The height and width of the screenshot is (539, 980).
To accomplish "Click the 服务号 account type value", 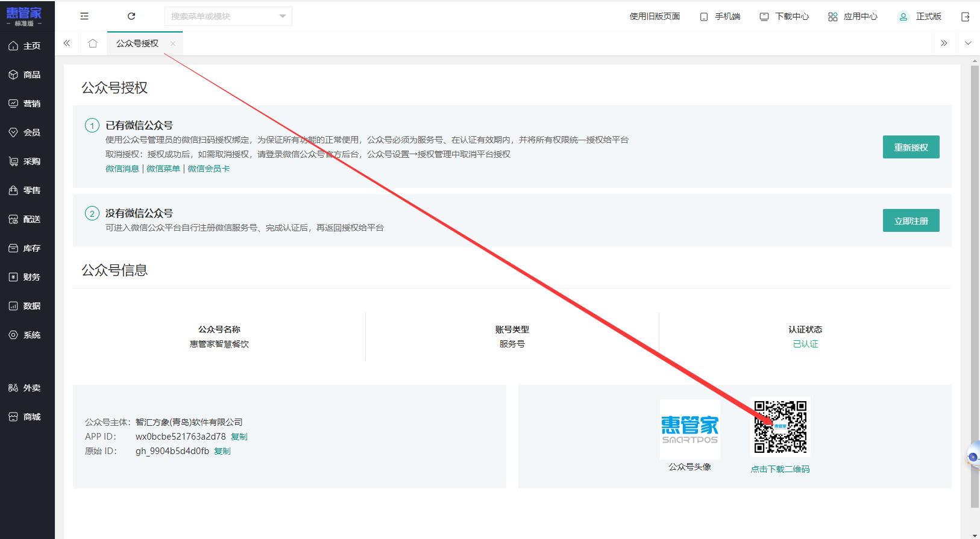I will coord(512,344).
